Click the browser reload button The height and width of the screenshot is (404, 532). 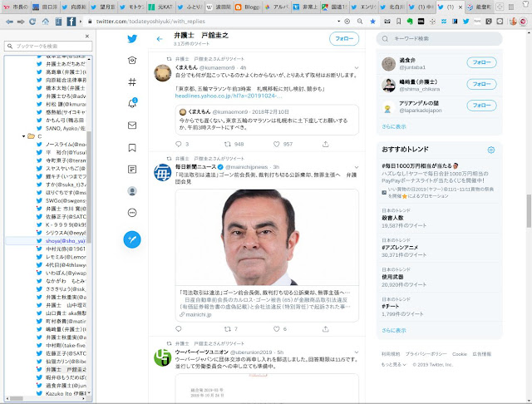tap(32, 22)
